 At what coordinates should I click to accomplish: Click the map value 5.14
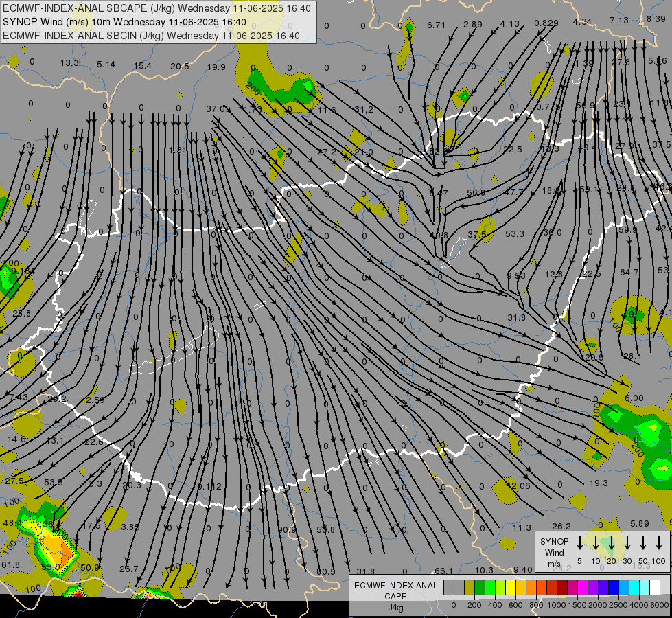tap(106, 65)
